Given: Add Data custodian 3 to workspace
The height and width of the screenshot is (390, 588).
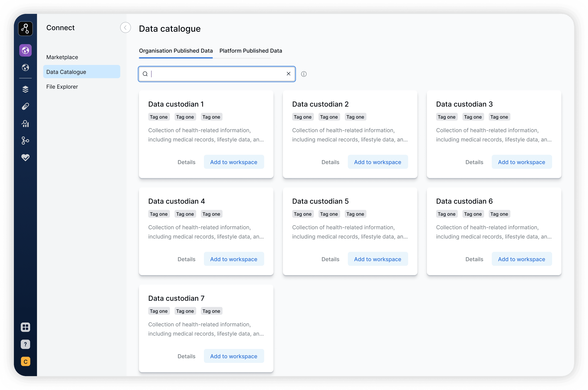Looking at the screenshot, I should (x=521, y=162).
